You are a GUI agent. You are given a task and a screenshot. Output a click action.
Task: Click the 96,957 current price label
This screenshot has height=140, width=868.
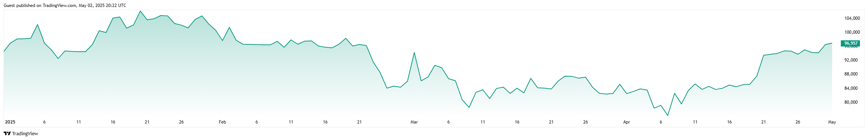tap(851, 43)
